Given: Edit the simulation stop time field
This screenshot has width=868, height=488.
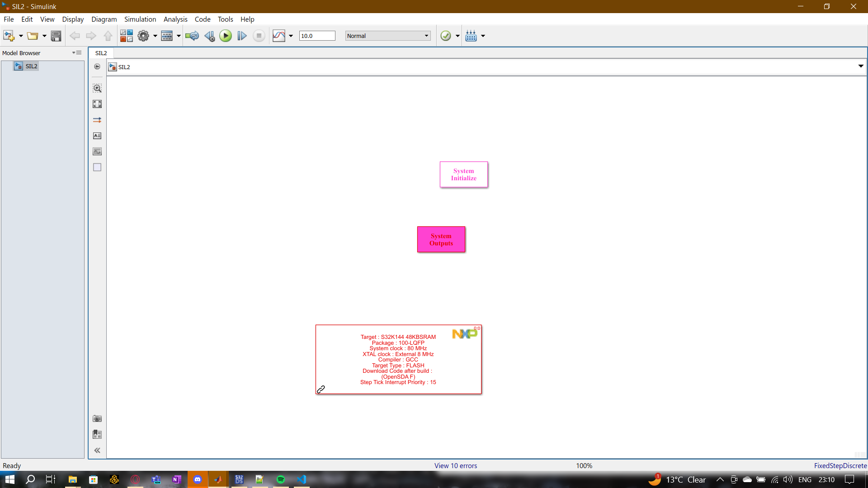Looking at the screenshot, I should (317, 36).
